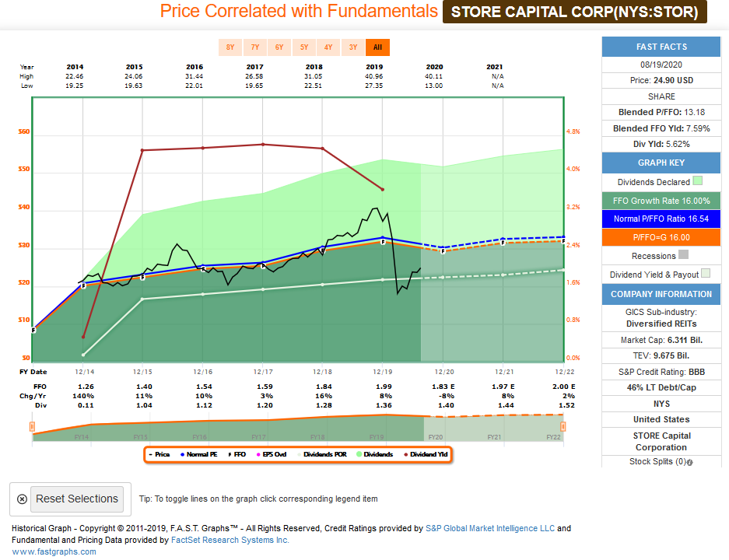Click the Dividends Declared color swatch
The height and width of the screenshot is (560, 729).
coord(697,180)
